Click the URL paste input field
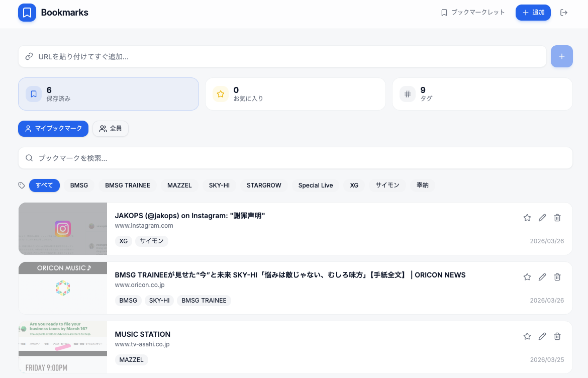588x378 pixels. pyautogui.click(x=281, y=56)
